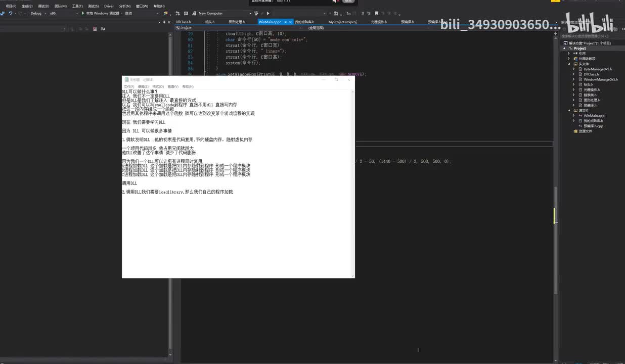The image size is (625, 364).
Task: Click the Notepad icon in its title bar
Action: tap(127, 79)
